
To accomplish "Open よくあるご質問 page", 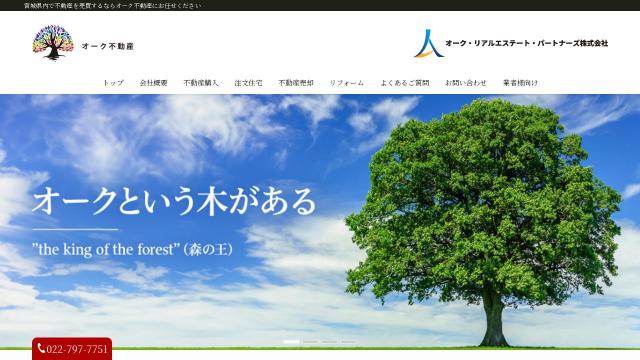I will 404,83.
